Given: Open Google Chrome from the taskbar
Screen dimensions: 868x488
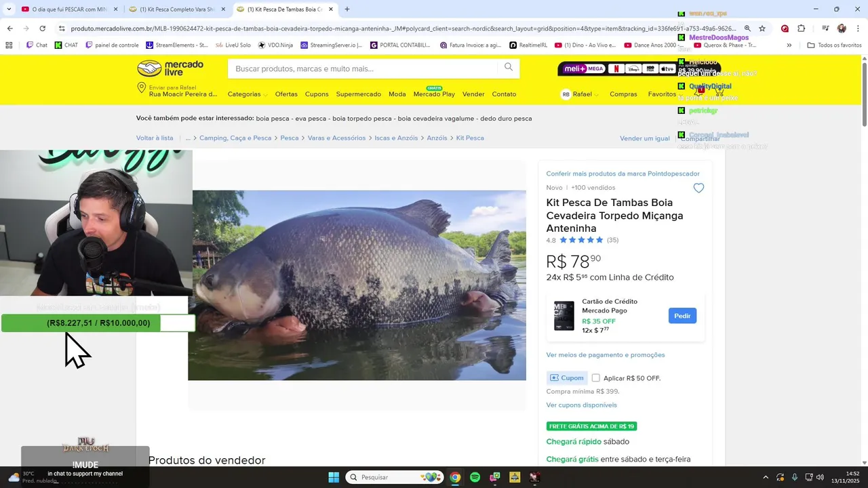Looking at the screenshot, I should [455, 477].
